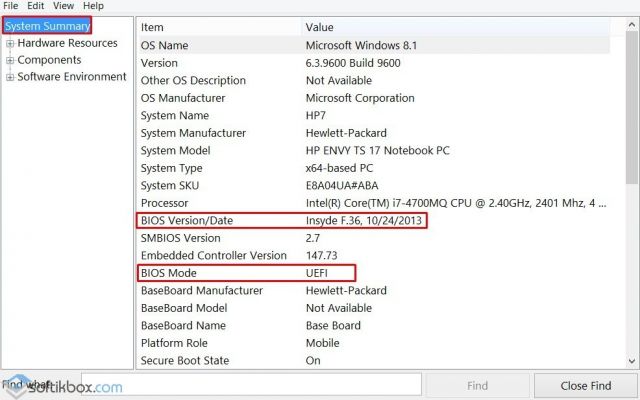Select System Summary in the tree
Screen dimensions: 640x400
coord(47,26)
